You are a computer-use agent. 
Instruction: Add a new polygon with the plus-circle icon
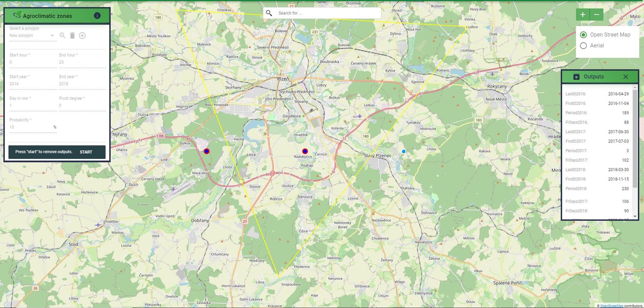click(82, 35)
